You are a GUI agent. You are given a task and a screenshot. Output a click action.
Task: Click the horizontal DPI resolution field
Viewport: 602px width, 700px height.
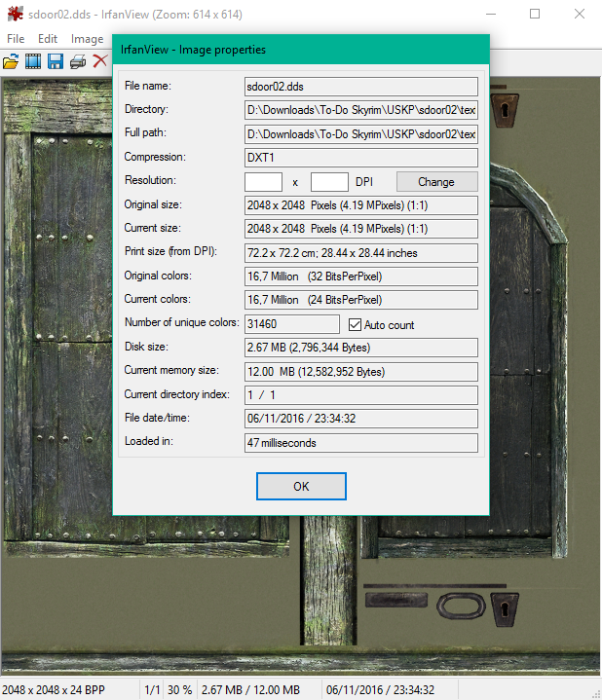coord(263,182)
